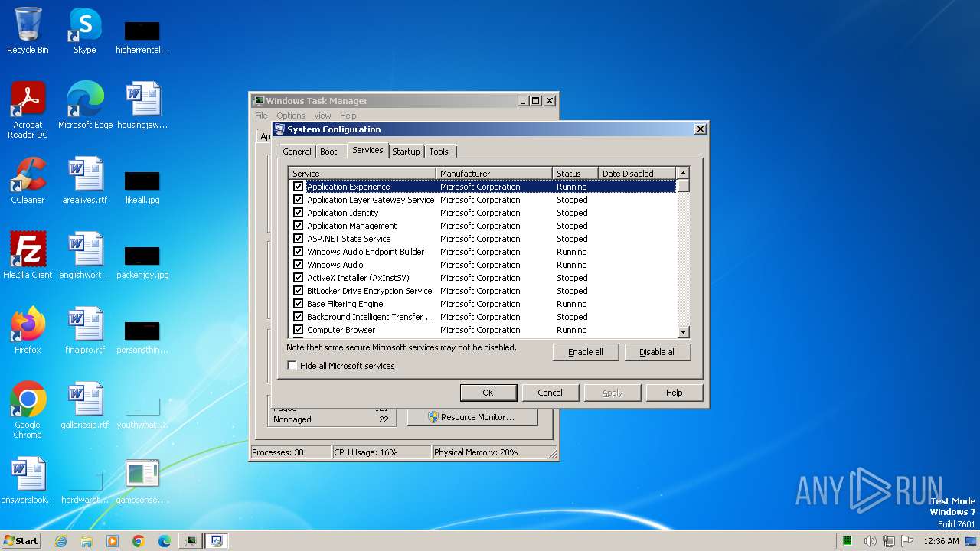Open Resource Monitor from Task Manager
This screenshot has width=980, height=551.
click(472, 417)
